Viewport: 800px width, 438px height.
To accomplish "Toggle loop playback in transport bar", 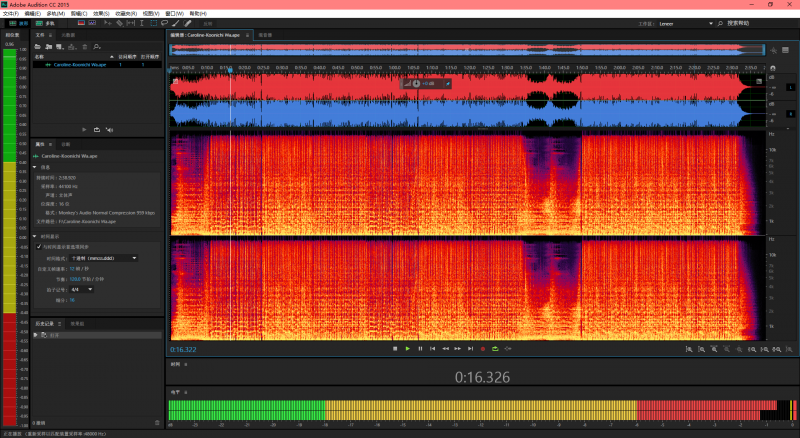I will (x=495, y=348).
